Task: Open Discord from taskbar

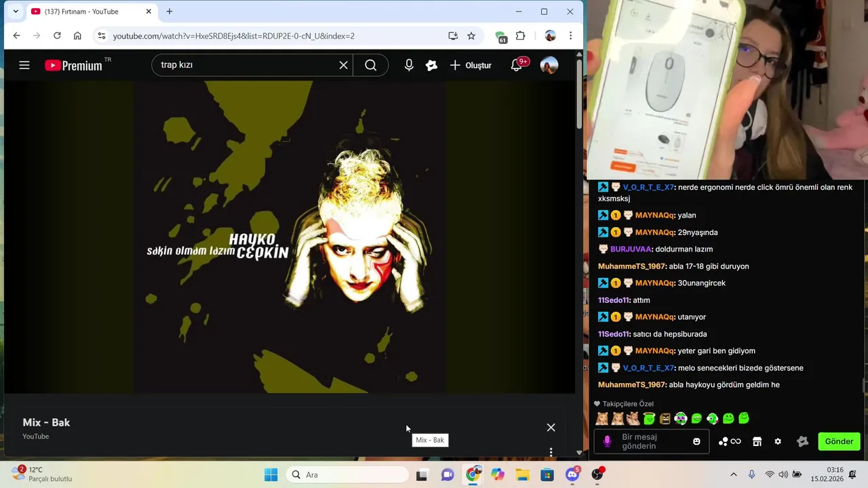Action: [x=572, y=474]
